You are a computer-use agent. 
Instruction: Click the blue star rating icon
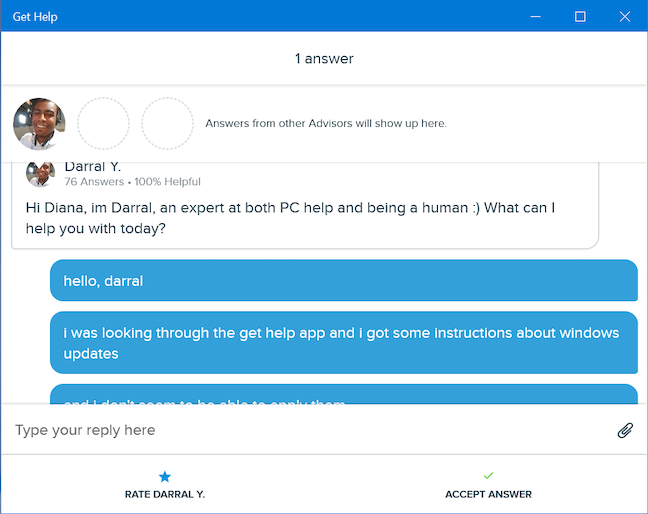pyautogui.click(x=165, y=476)
